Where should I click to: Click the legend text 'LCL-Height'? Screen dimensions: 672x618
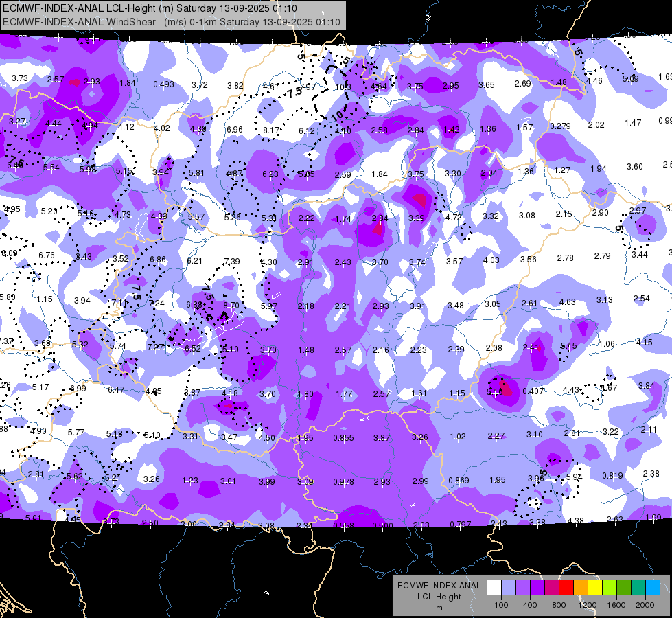click(439, 597)
